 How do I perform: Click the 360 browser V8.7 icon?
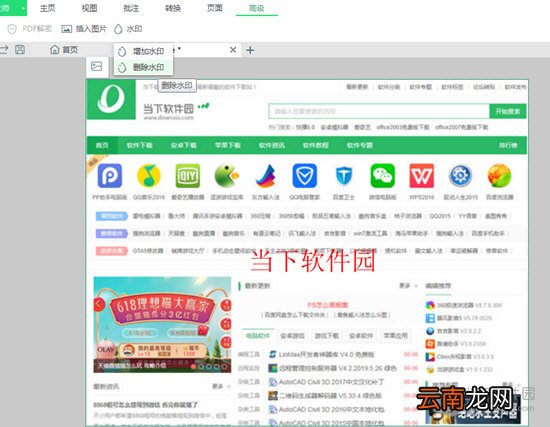click(x=430, y=305)
